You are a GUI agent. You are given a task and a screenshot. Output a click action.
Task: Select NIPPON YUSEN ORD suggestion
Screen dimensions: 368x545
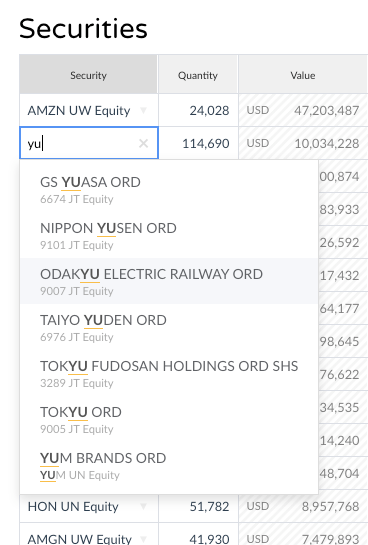tap(169, 235)
